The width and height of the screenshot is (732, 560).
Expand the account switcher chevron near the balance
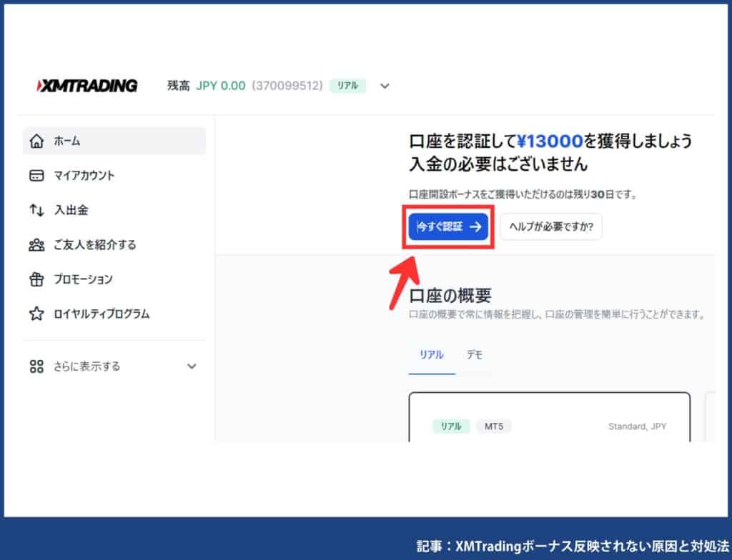coord(385,86)
